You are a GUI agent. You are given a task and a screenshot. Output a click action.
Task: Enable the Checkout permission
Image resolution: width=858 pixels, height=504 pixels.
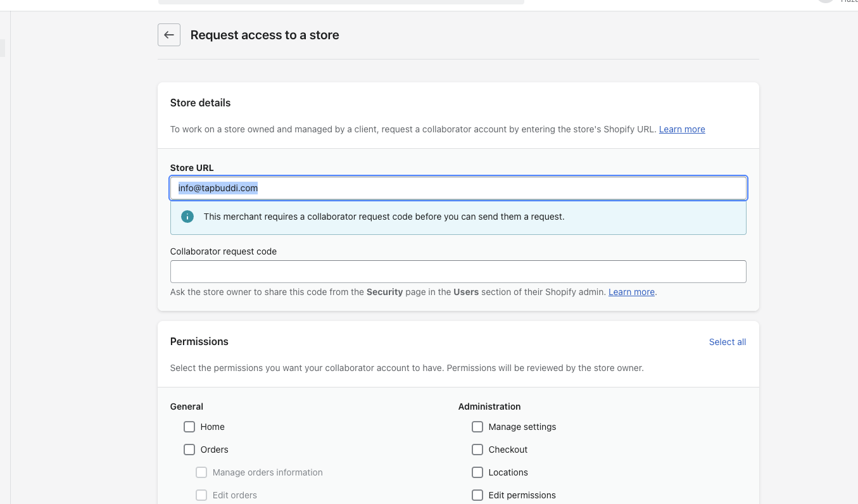pyautogui.click(x=477, y=450)
